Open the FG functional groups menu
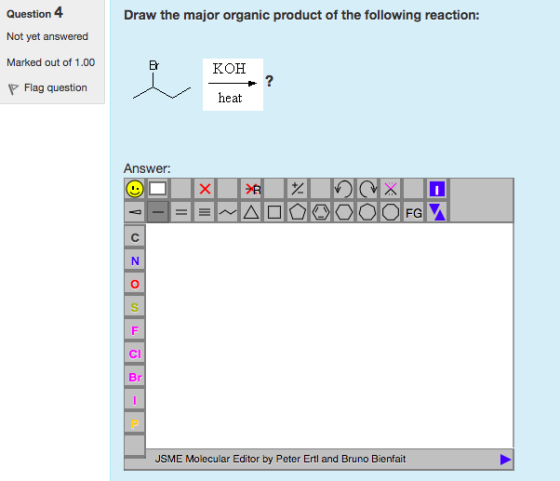The image size is (560, 481). (414, 213)
